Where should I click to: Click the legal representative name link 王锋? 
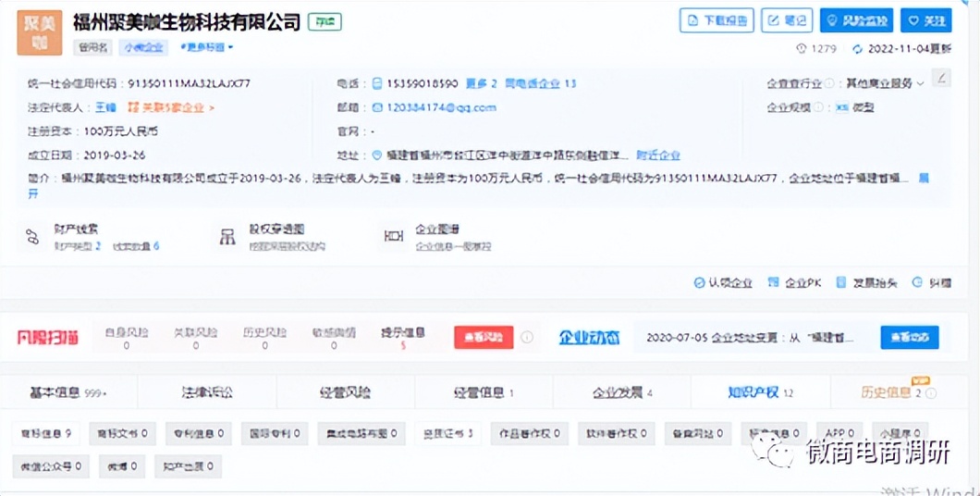(105, 107)
